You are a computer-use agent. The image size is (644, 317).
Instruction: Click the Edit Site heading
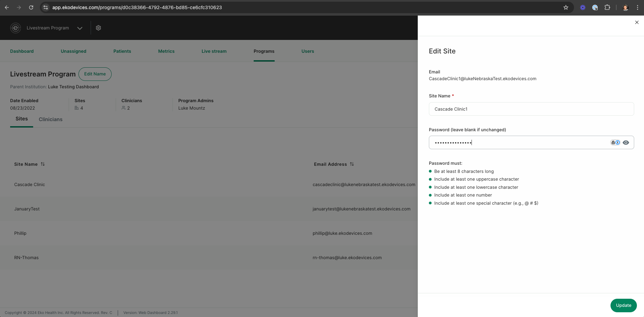(442, 51)
